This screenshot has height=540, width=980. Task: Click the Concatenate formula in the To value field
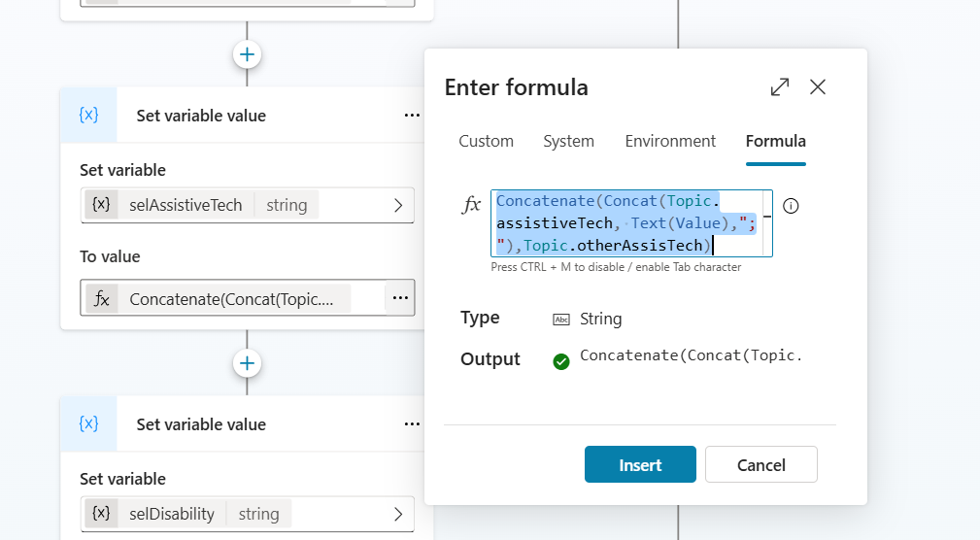(231, 299)
